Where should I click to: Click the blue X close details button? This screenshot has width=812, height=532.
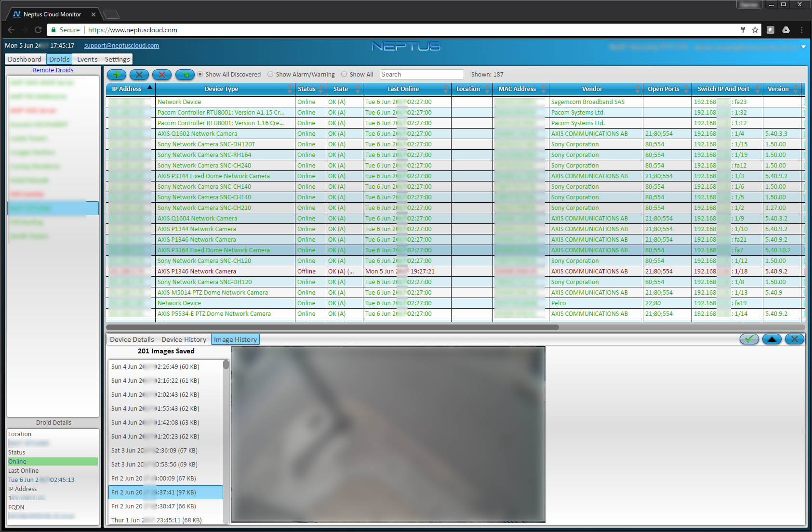[x=795, y=339]
